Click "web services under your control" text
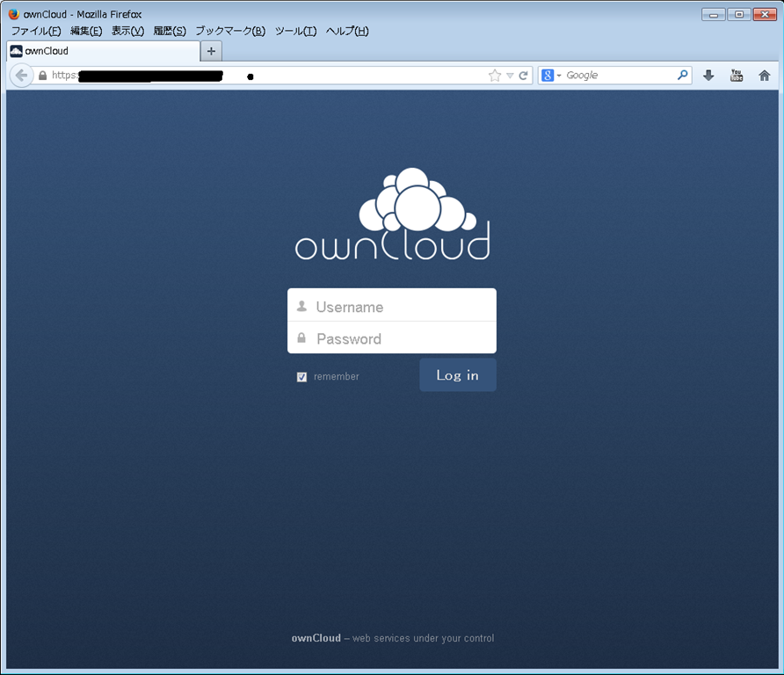 pos(423,638)
